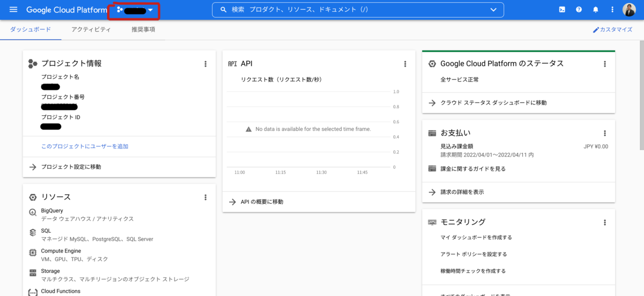Click the SQL stacked layers icon
Viewport: 644px width, 296px height.
click(x=32, y=232)
